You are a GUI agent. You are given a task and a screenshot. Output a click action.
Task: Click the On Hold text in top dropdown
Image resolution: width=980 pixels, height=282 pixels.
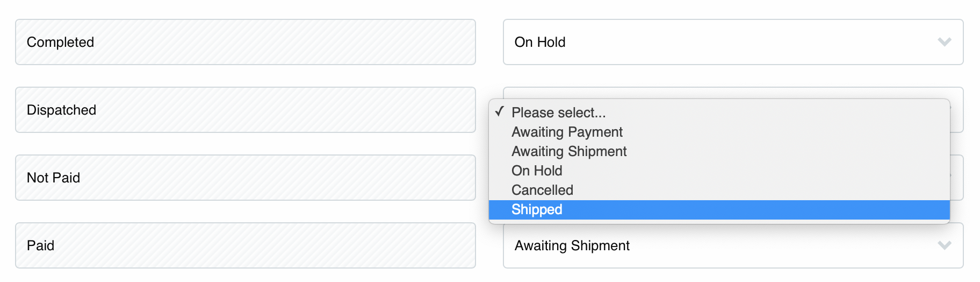539,42
